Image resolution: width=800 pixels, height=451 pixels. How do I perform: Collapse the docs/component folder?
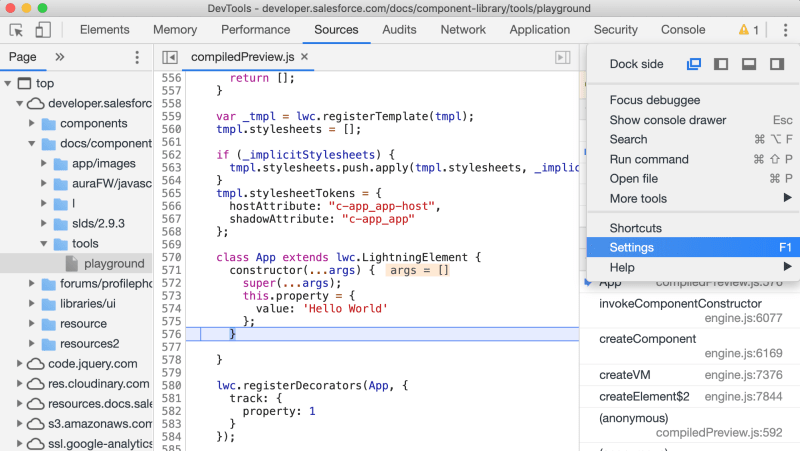coord(32,144)
